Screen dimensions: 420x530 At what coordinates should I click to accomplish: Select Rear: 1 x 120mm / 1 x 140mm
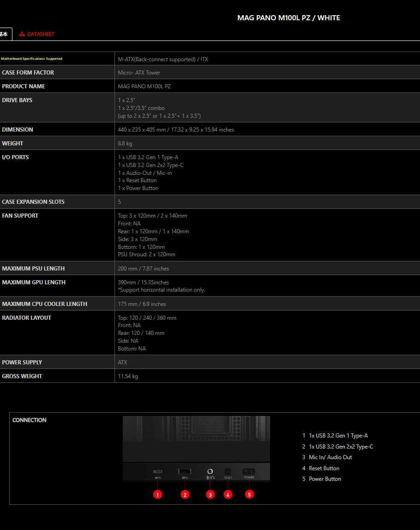click(153, 231)
